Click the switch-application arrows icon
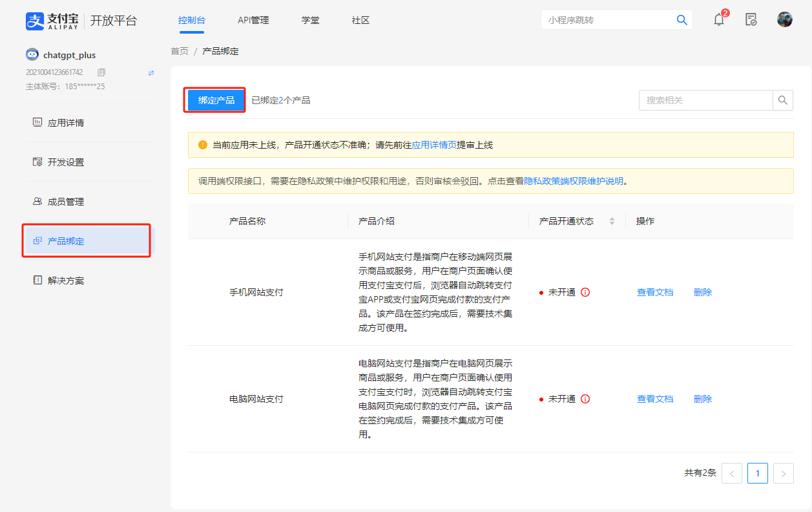The width and height of the screenshot is (812, 512). [x=151, y=73]
